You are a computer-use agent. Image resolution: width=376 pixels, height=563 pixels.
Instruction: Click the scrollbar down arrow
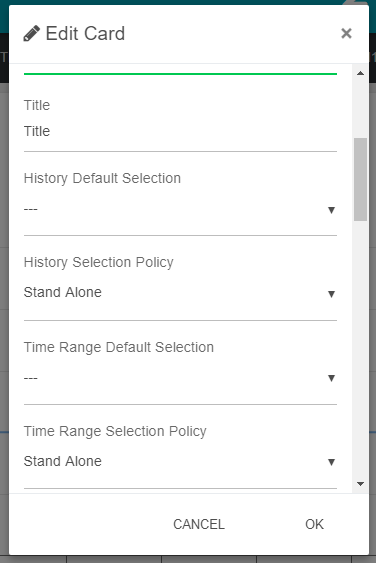point(361,484)
